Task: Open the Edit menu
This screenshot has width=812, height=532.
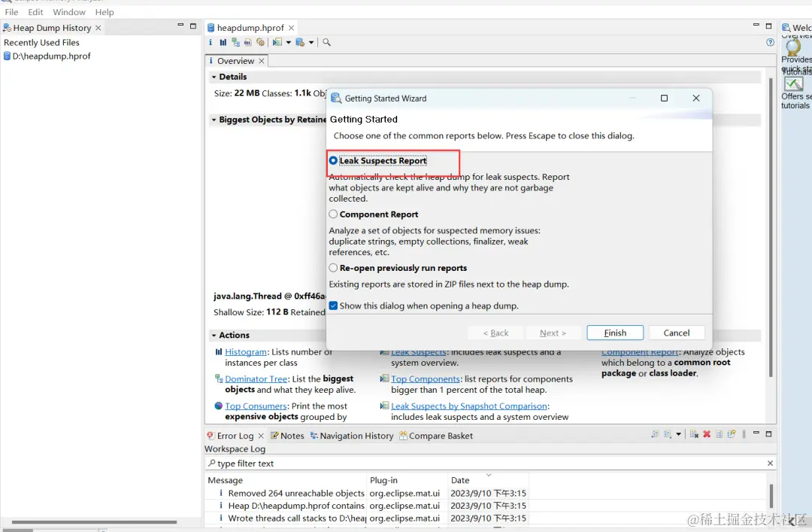Action: click(35, 12)
